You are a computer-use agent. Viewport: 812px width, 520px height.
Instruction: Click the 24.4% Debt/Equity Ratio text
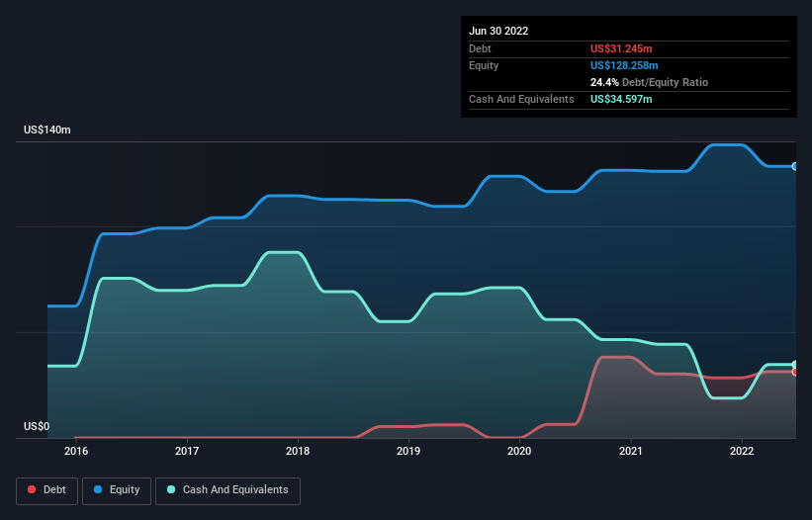pyautogui.click(x=649, y=82)
